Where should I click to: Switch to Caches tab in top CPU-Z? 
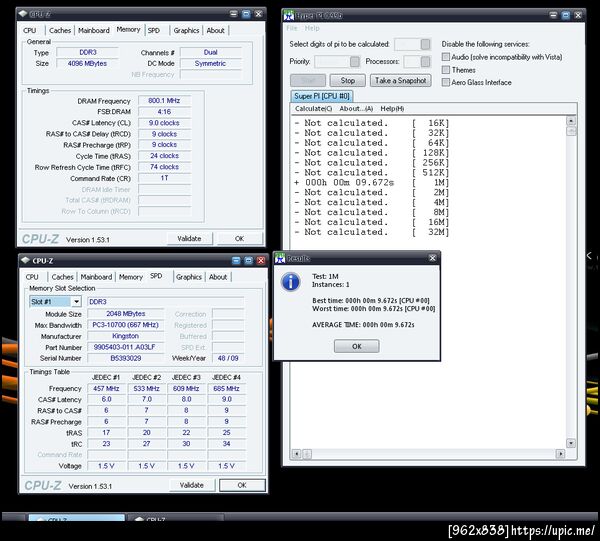pos(60,31)
